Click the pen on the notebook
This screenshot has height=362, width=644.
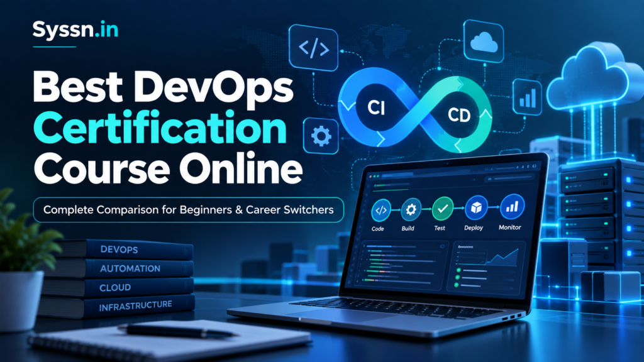[179, 331]
